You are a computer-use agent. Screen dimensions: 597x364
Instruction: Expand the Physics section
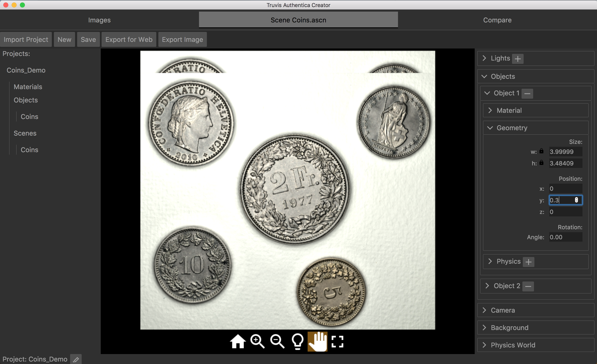(x=490, y=261)
